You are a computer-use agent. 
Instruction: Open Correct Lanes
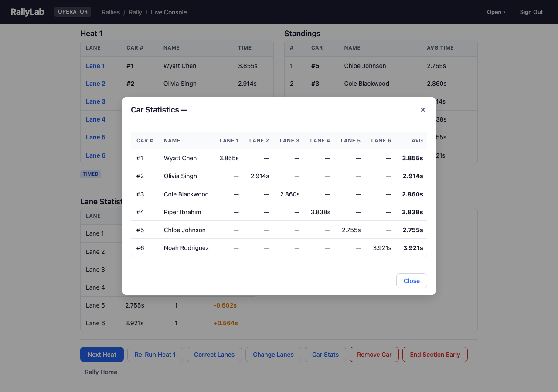(x=214, y=355)
